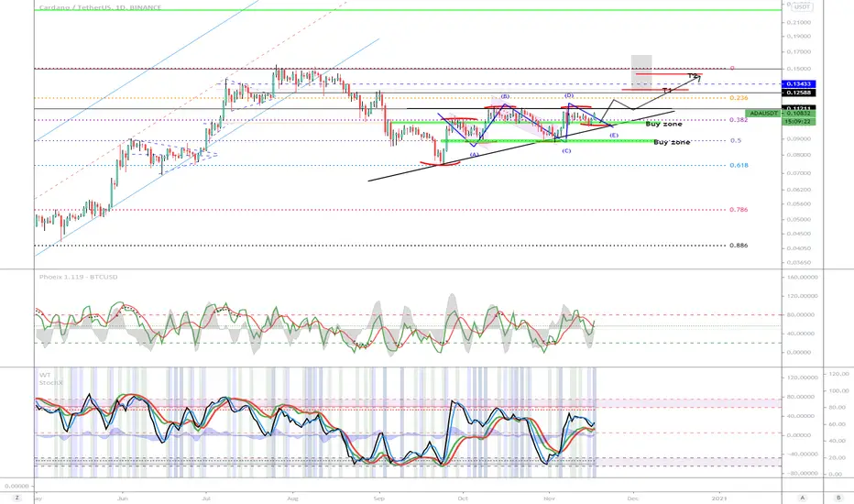Select the (B) wave label
Screen dimensions: 854x504
[x=505, y=96]
